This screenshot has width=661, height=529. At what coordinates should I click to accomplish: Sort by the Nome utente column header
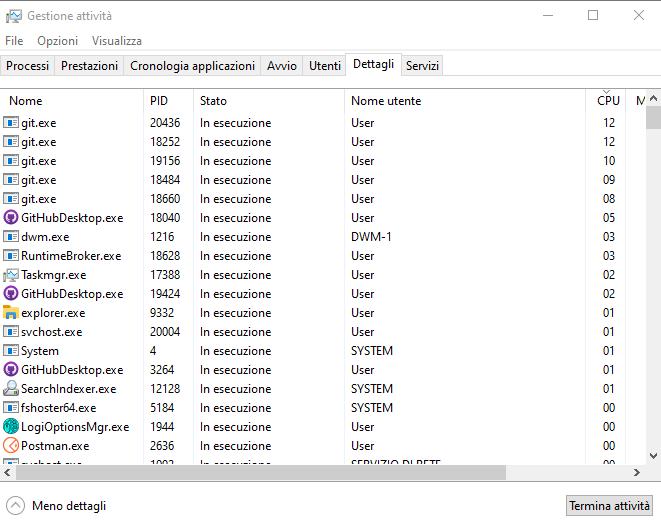coord(465,101)
